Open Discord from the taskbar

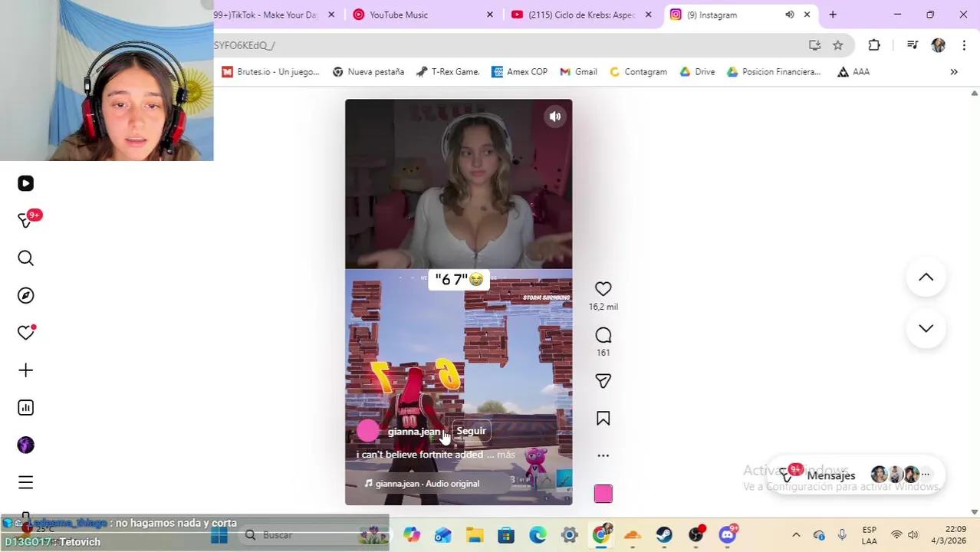point(728,534)
